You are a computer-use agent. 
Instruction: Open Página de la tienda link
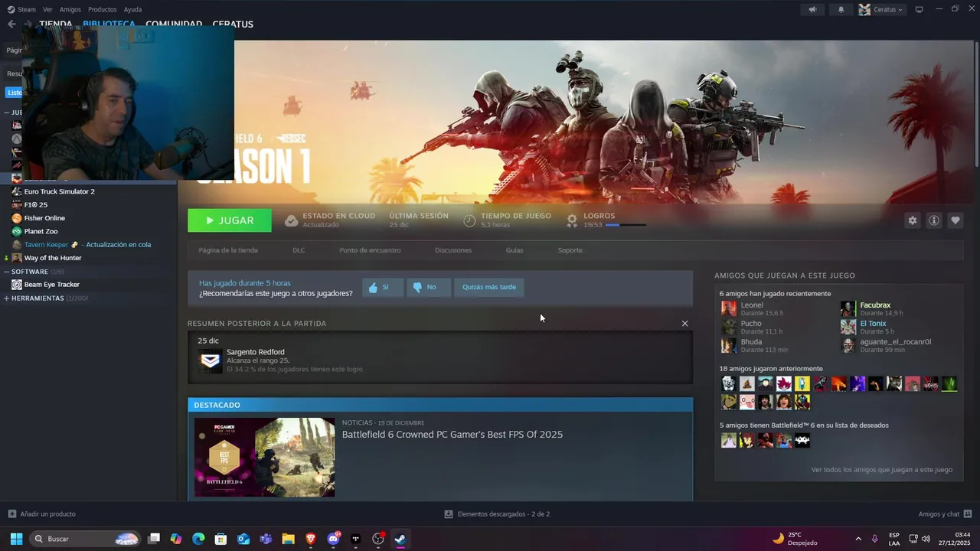click(228, 250)
